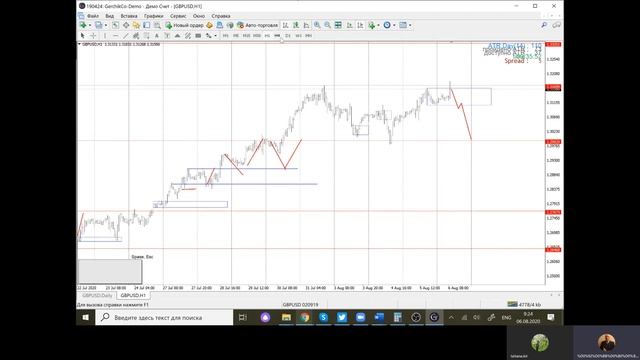Switch to bar chart view
640x360 pixels.
tap(285, 25)
